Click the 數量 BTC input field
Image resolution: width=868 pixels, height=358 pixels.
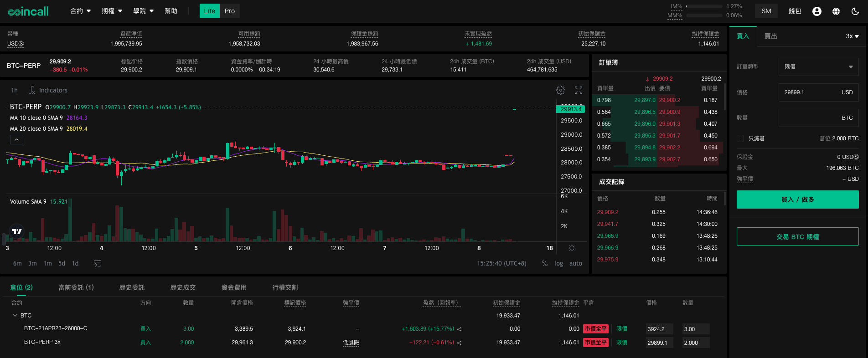[818, 118]
